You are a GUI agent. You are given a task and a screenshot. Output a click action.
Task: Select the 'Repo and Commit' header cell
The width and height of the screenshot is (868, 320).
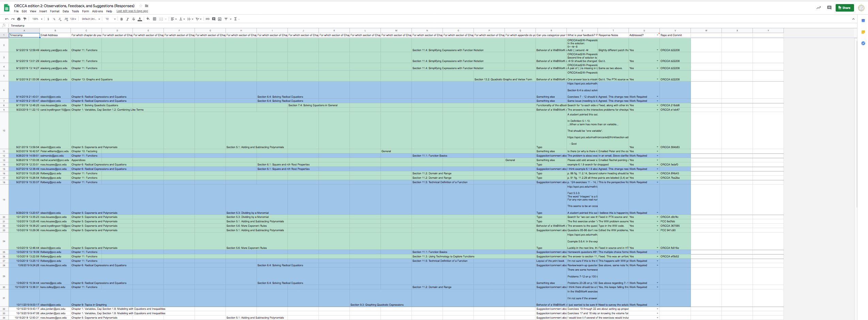coord(675,35)
